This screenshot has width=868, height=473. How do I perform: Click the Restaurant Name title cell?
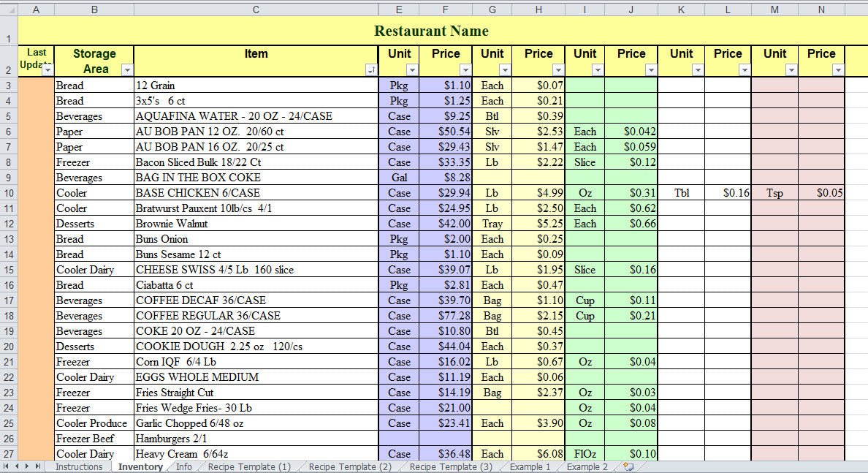[x=431, y=31]
